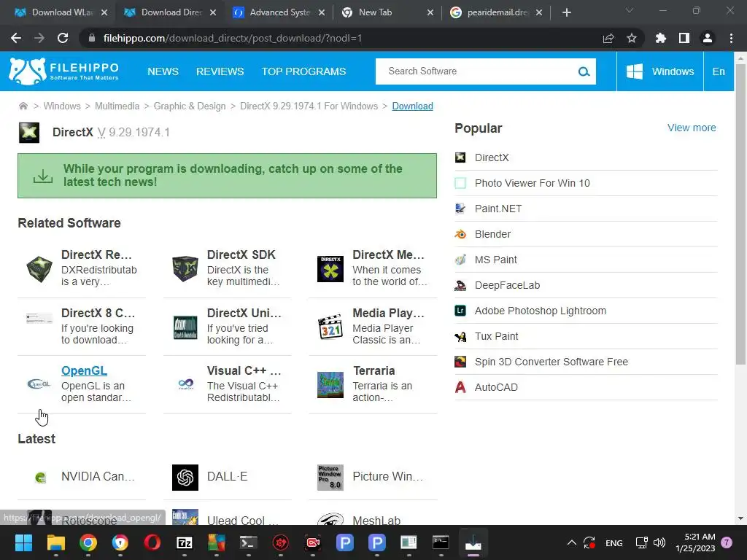Click the search magnifier icon

(584, 71)
